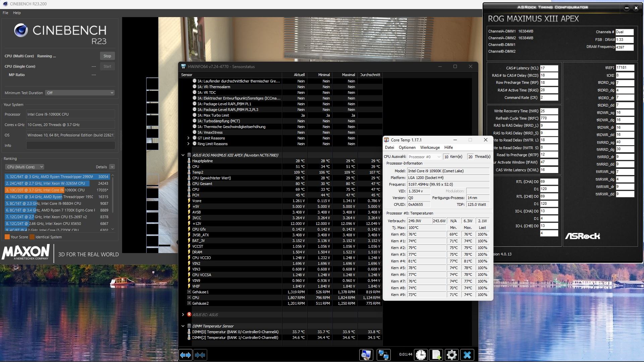Select Intel Core i9-9880H ranking entry
Image resolution: width=644 pixels, height=362 pixels.
[57, 203]
